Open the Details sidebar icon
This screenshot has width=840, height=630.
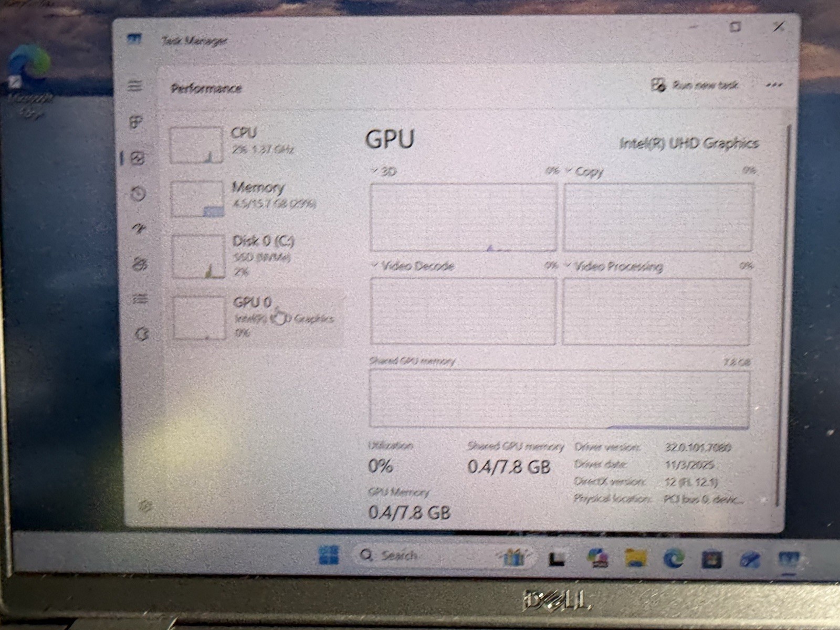point(140,299)
